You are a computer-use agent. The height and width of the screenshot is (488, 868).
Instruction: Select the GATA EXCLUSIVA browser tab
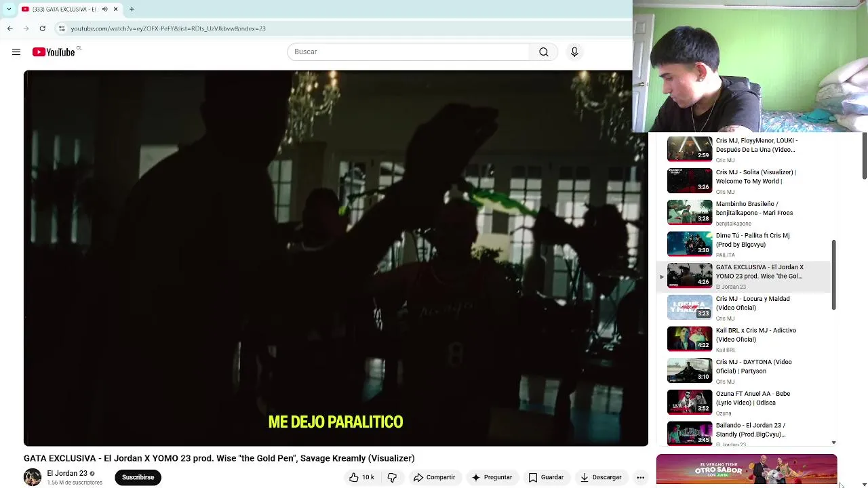tap(69, 9)
